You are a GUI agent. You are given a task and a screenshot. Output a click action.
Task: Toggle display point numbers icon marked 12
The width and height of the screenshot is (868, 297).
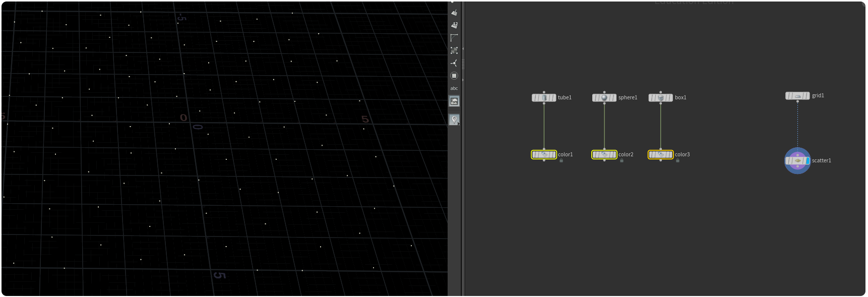[454, 25]
